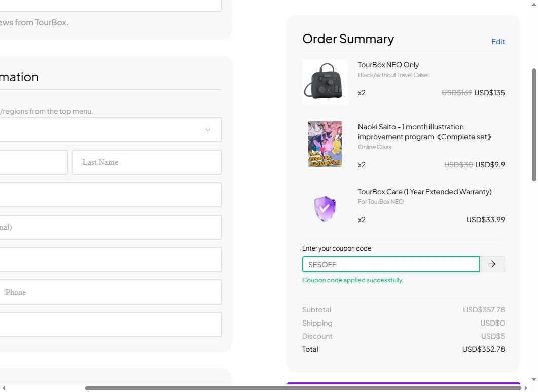
Task: Click the 'Black/without Travel Case' variant text
Action: pos(392,75)
